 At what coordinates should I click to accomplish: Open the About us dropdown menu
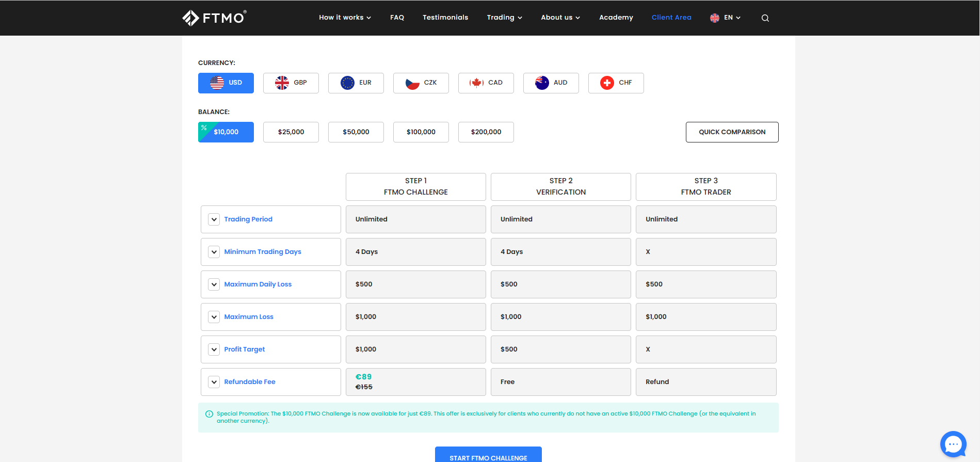click(x=560, y=18)
